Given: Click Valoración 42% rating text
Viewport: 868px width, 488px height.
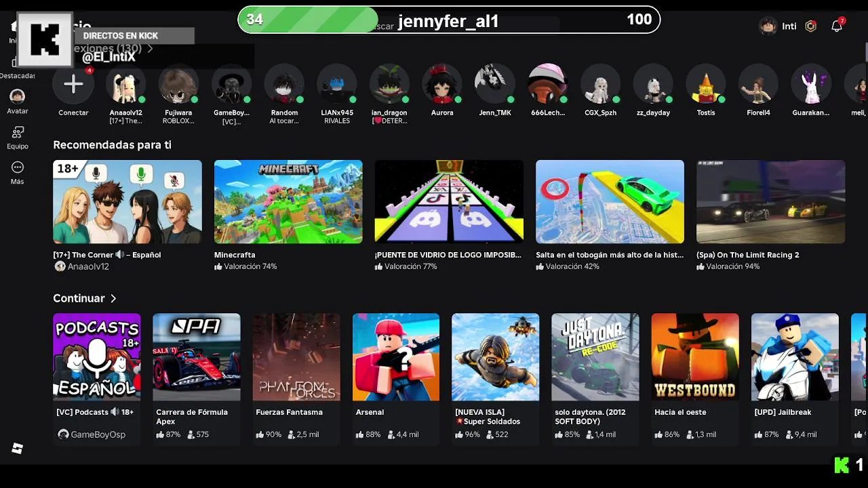Looking at the screenshot, I should click(572, 267).
